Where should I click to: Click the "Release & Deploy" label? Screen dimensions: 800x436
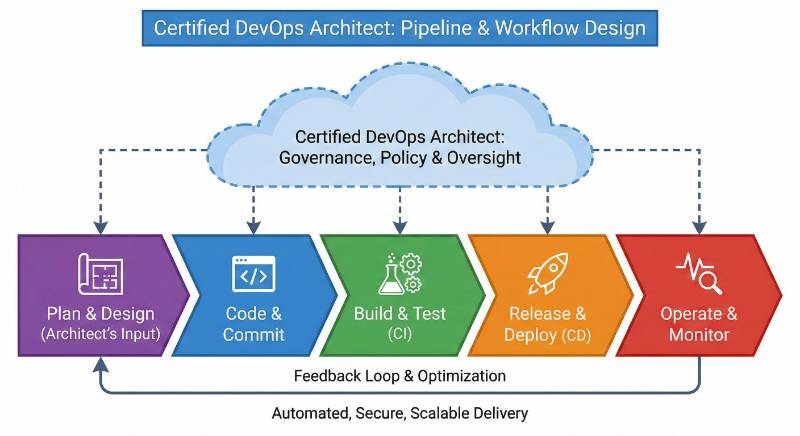click(x=546, y=323)
